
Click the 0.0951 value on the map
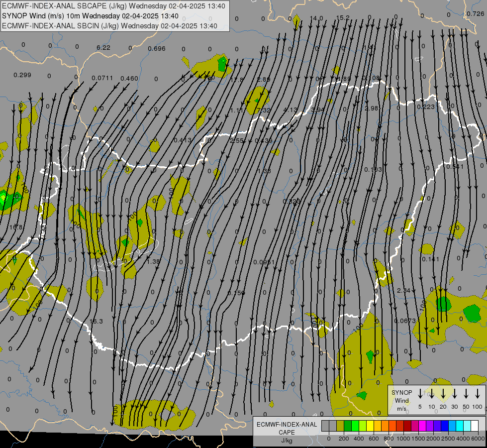pyautogui.click(x=264, y=262)
